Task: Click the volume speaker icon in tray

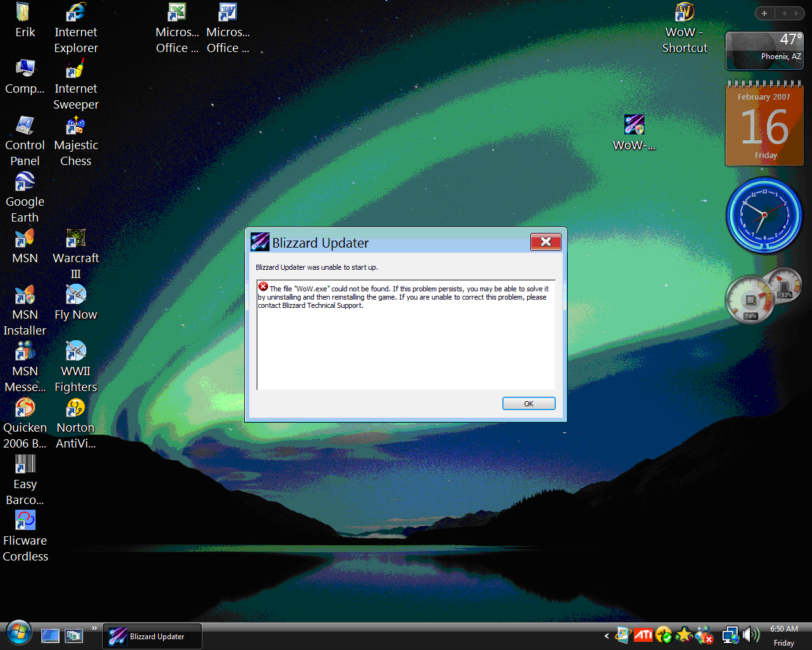Action: [x=751, y=635]
